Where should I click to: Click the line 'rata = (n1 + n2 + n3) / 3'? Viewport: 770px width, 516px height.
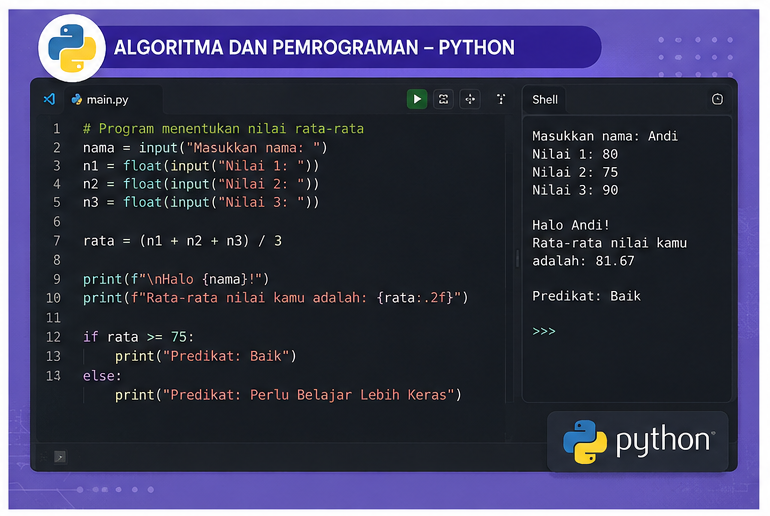182,241
